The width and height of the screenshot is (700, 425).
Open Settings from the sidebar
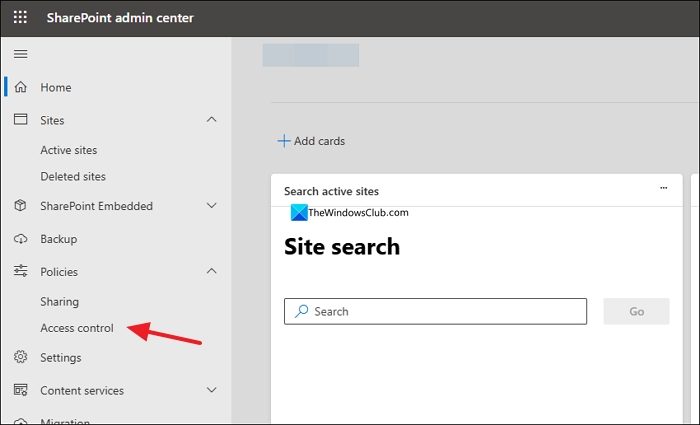pyautogui.click(x=61, y=358)
